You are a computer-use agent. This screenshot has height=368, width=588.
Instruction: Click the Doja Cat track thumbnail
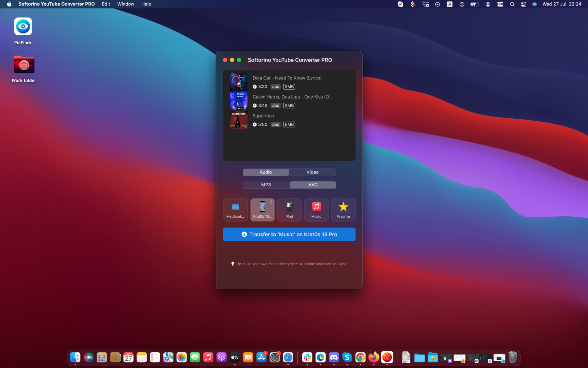click(239, 82)
